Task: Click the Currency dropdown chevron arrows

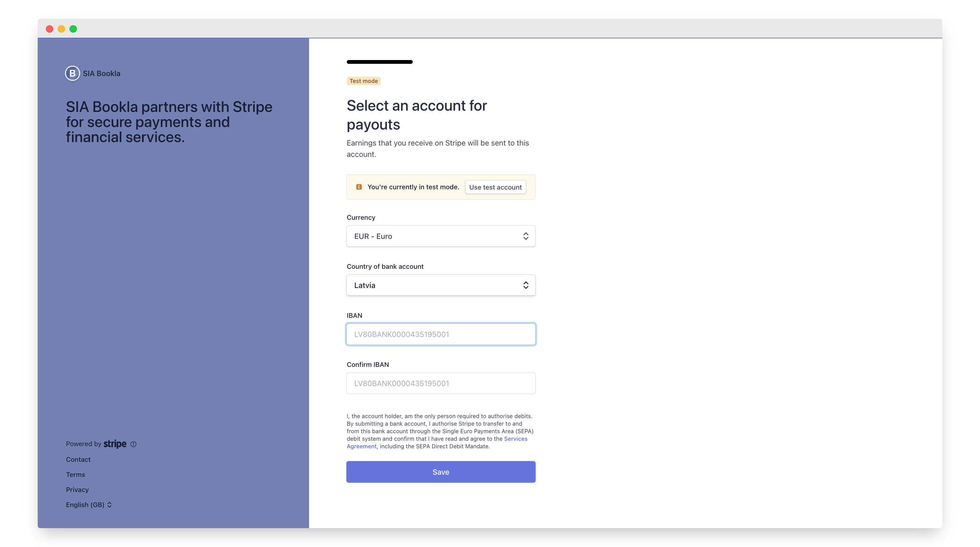Action: point(525,236)
